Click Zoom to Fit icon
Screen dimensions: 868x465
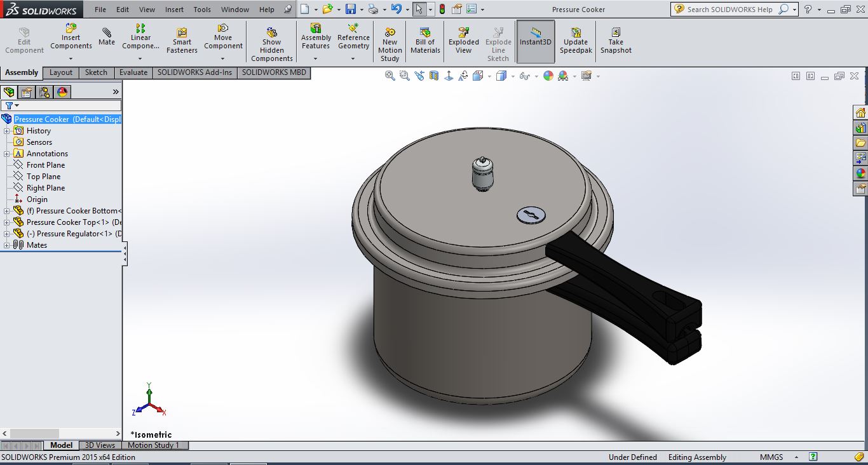tap(390, 76)
